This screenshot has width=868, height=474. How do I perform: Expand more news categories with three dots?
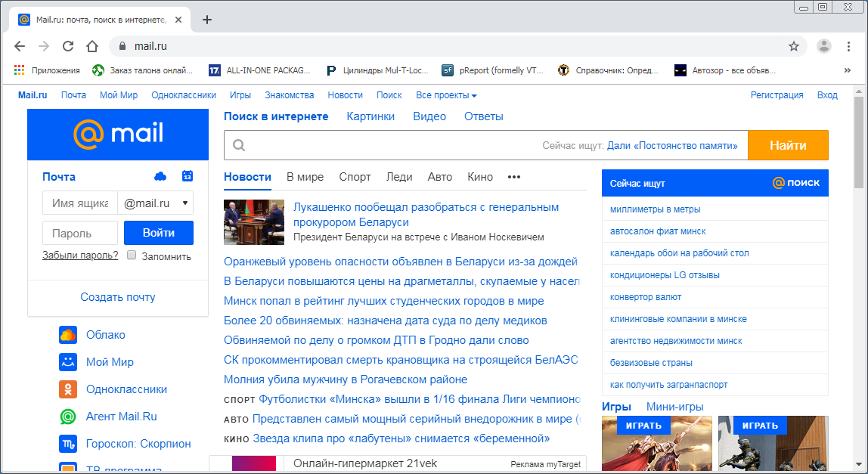point(514,177)
